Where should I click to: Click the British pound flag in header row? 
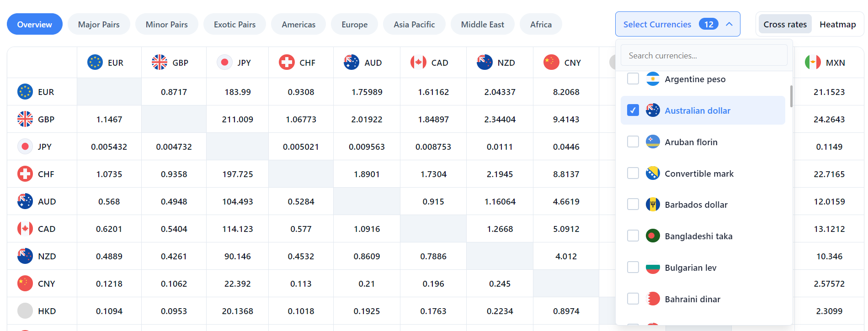[160, 62]
